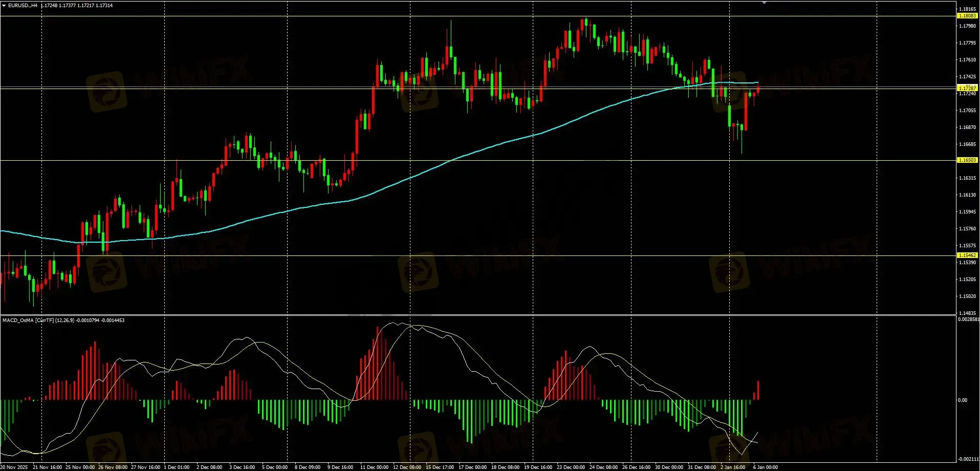The height and width of the screenshot is (471, 980).
Task: Click the 2 Dec 08:00 time label
Action: click(209, 467)
